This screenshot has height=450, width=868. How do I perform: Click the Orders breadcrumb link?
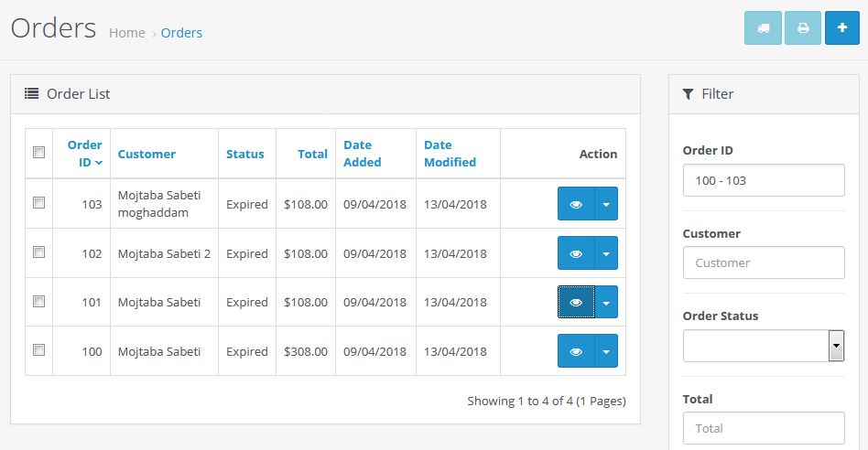181,33
